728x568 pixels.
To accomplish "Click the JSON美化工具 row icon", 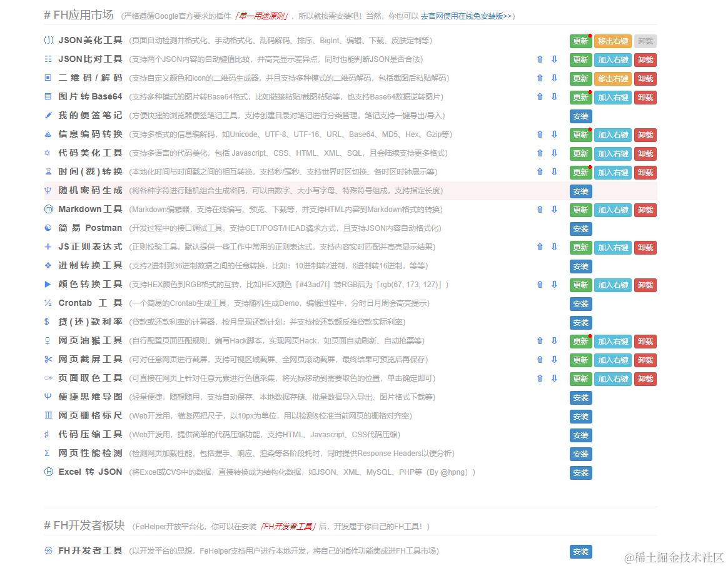I will tap(48, 41).
